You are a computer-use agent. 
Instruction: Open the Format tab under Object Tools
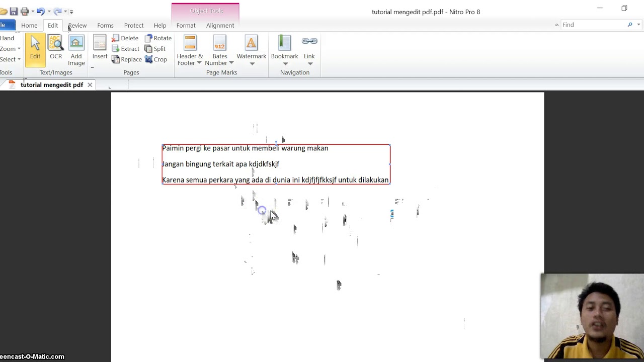coord(186,25)
